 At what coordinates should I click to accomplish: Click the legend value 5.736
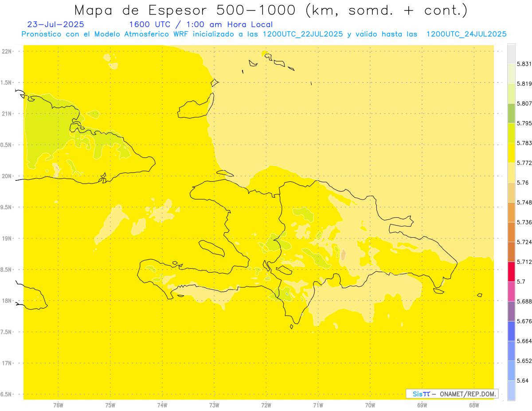[x=524, y=222]
